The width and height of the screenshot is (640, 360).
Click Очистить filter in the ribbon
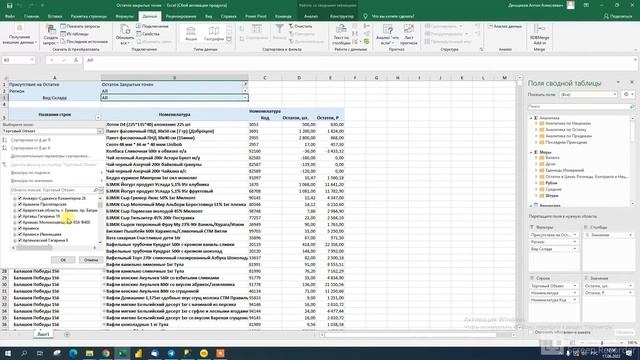click(x=300, y=26)
